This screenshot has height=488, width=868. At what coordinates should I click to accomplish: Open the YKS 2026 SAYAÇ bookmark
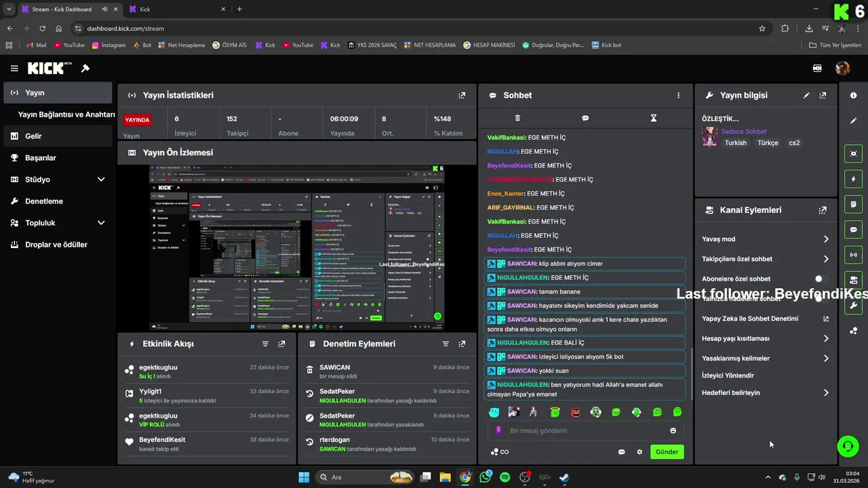tap(372, 45)
